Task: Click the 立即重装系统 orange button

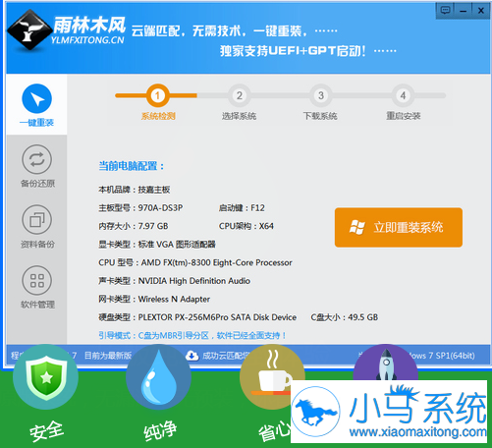Action: (399, 227)
